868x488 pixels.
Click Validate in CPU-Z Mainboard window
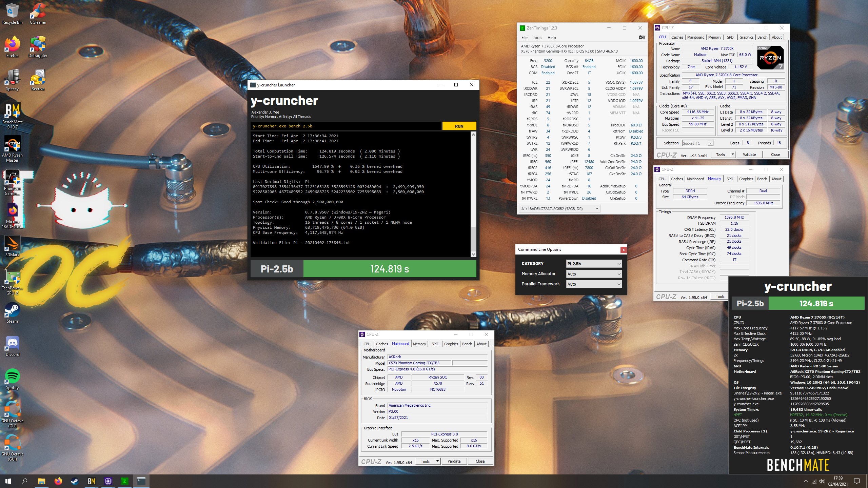[x=454, y=461]
